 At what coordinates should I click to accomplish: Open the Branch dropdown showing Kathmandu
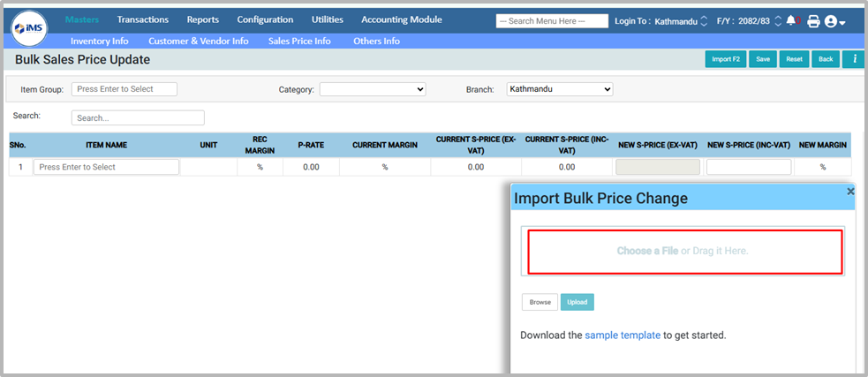[559, 89]
